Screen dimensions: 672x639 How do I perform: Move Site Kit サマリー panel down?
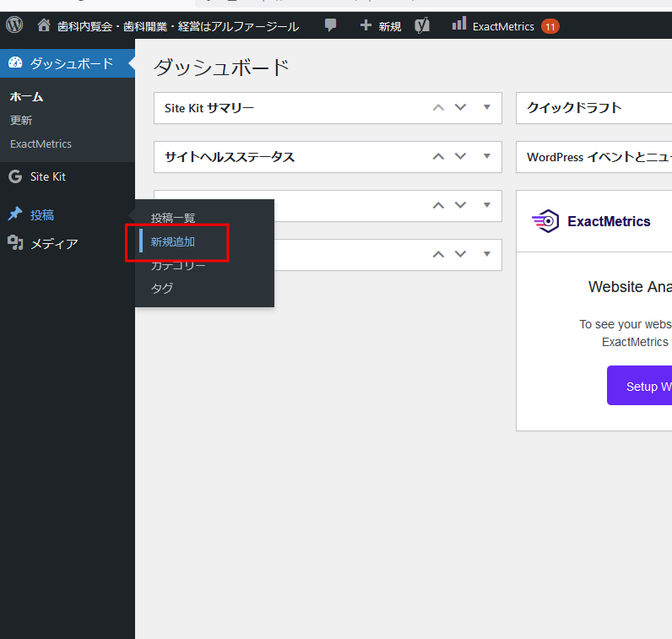[x=460, y=107]
